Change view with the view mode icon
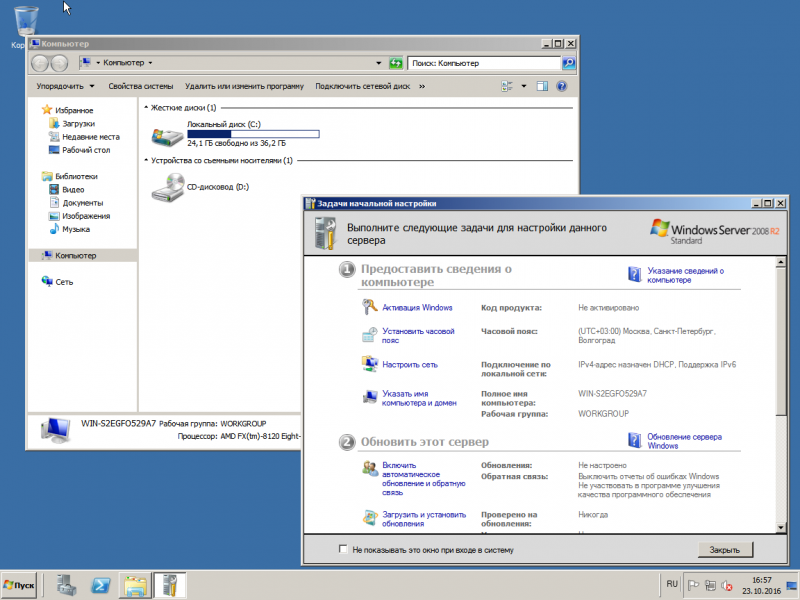 [507, 86]
